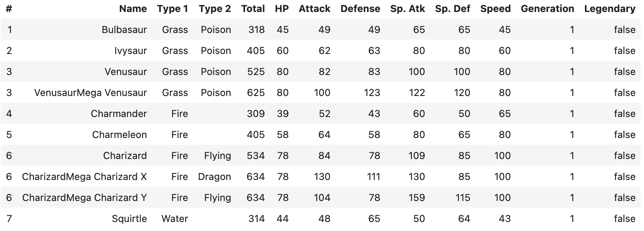This screenshot has height=231, width=644.
Task: Click the Attack column header
Action: click(x=314, y=9)
